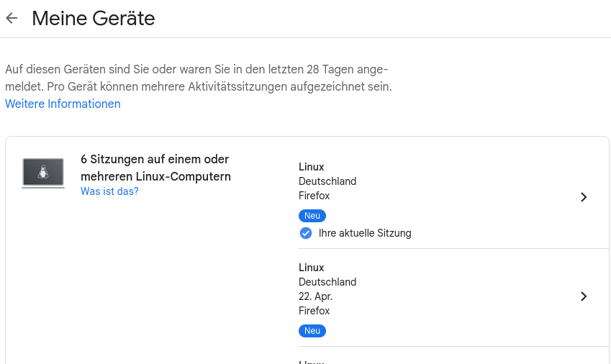Click the "Was ist das?" link
611x364 pixels.
(x=109, y=191)
